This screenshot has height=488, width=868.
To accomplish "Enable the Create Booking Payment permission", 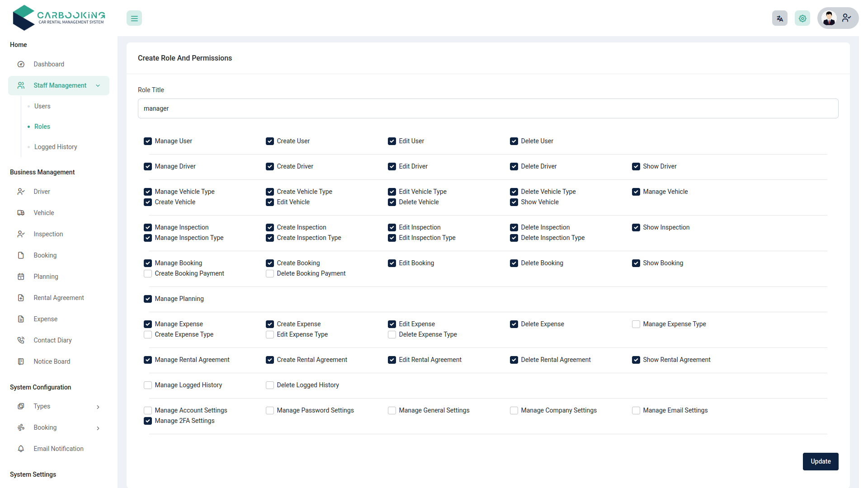I will tap(147, 273).
